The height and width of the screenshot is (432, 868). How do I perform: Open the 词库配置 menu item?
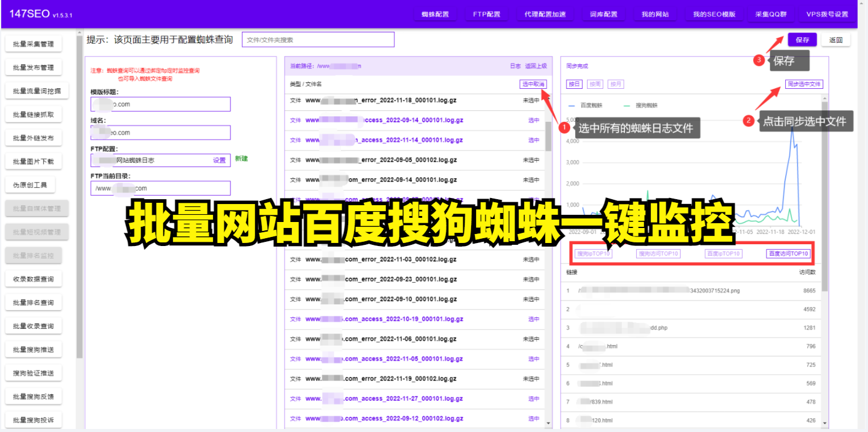[603, 14]
